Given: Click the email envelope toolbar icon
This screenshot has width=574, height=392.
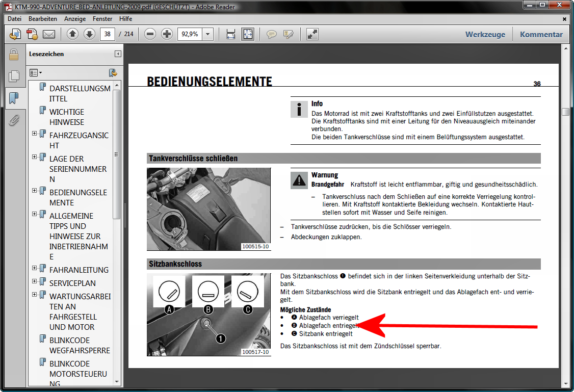Looking at the screenshot, I should click(x=49, y=35).
